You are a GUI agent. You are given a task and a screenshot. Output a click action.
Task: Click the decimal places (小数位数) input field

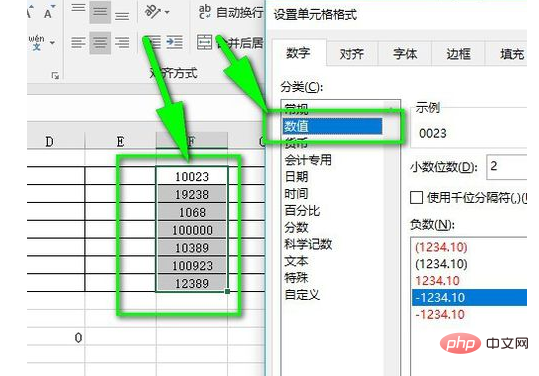point(507,167)
